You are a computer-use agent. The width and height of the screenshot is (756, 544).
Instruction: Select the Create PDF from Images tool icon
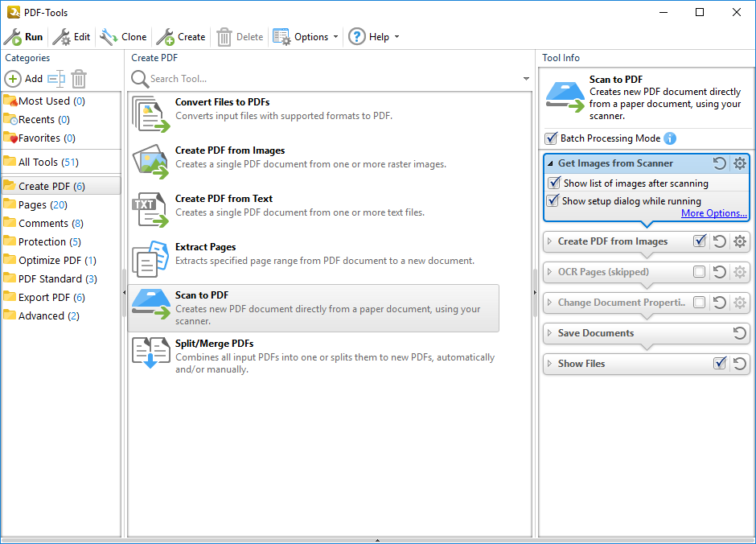151,162
